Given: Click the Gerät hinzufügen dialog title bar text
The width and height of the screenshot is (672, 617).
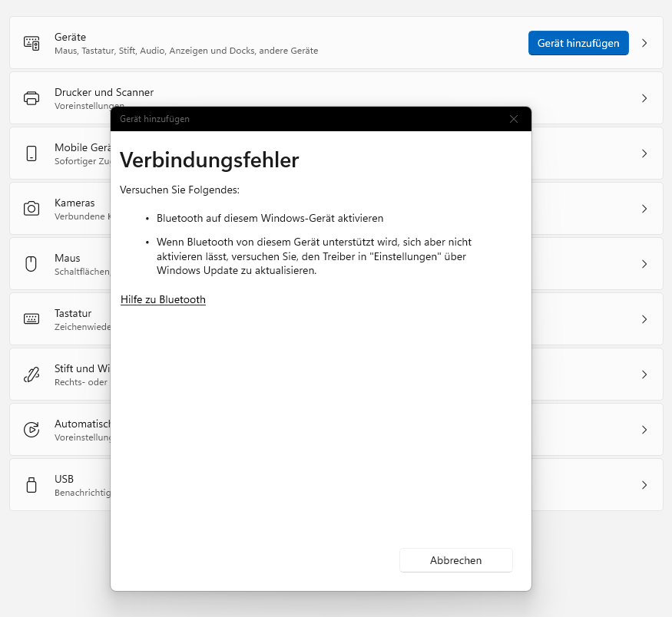Looking at the screenshot, I should pyautogui.click(x=154, y=119).
